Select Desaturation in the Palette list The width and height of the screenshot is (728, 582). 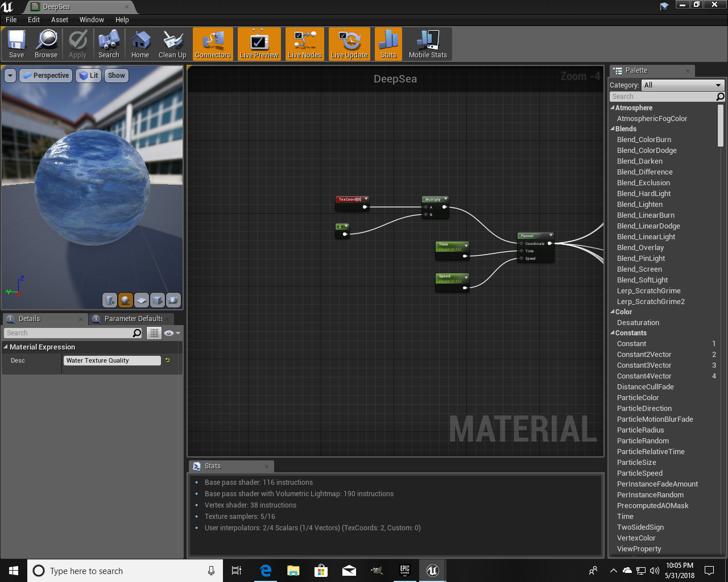click(x=638, y=323)
